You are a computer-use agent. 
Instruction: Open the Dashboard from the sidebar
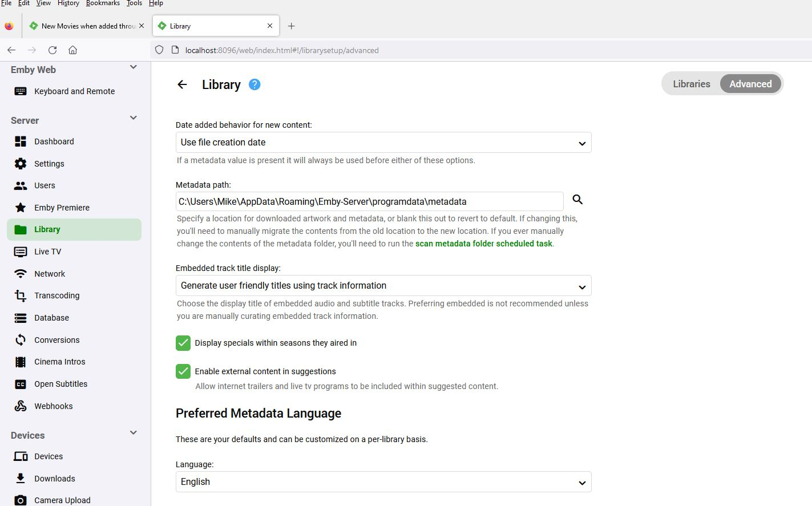(54, 141)
